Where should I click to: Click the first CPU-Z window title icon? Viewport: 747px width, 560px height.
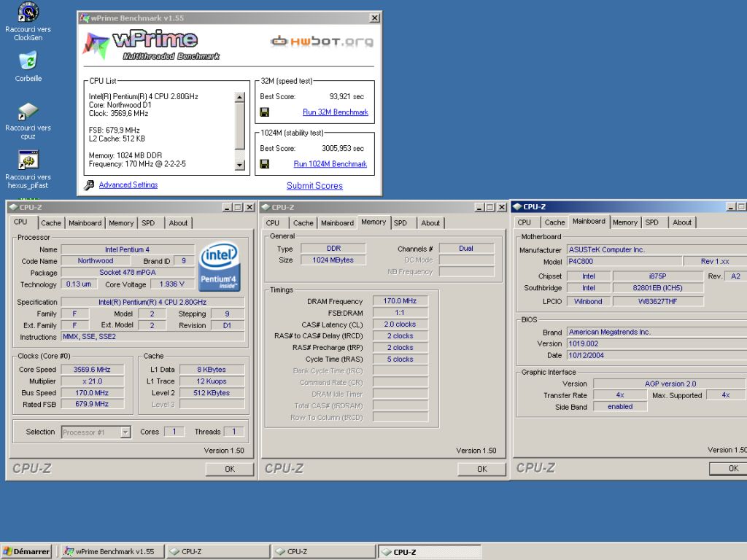[x=13, y=207]
